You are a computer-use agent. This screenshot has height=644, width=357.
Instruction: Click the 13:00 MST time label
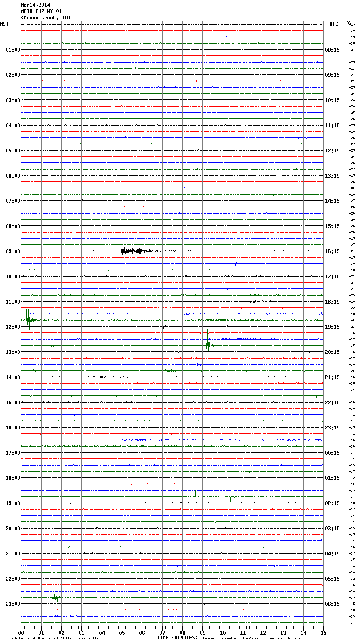[x=13, y=352]
